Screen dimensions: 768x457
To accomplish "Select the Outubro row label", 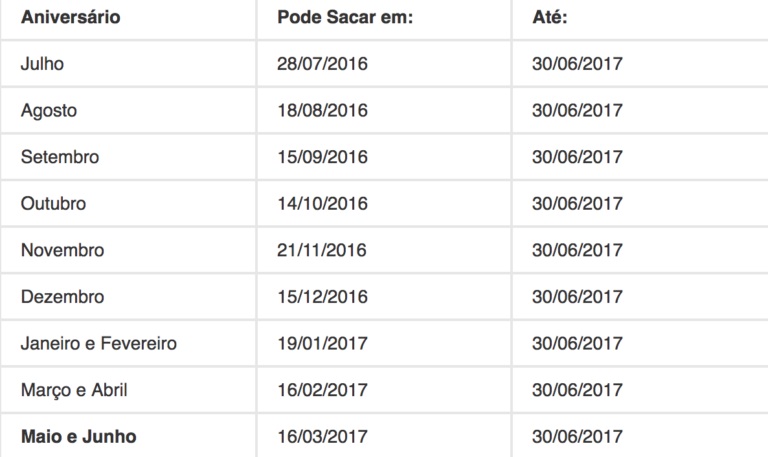I will 53,203.
